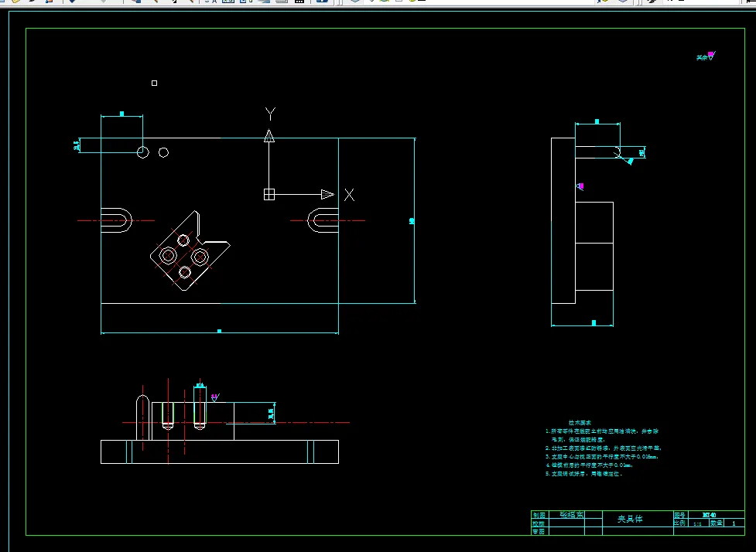Click the X axis label of UCS icon
756x552 pixels.
tap(350, 195)
